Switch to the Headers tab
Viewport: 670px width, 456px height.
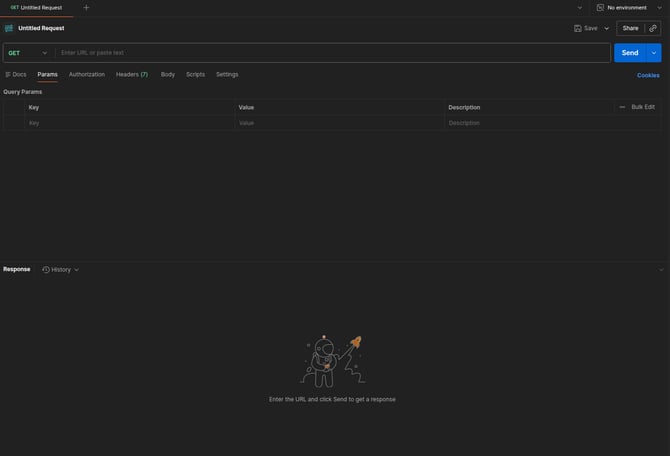131,74
